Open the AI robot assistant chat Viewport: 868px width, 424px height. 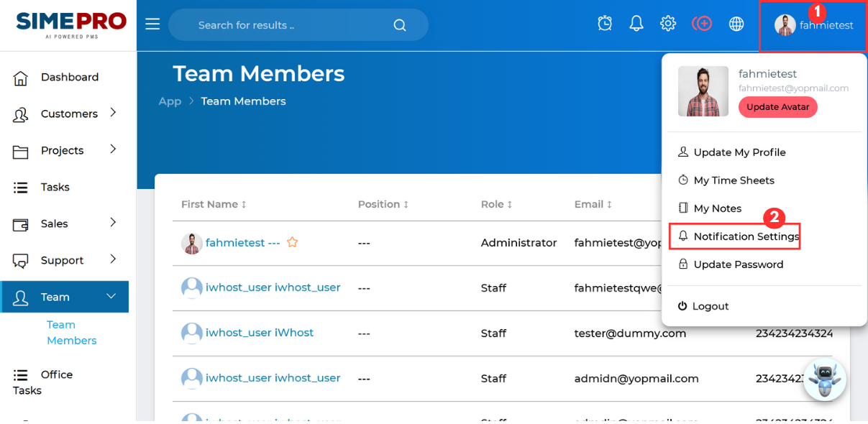pyautogui.click(x=824, y=379)
